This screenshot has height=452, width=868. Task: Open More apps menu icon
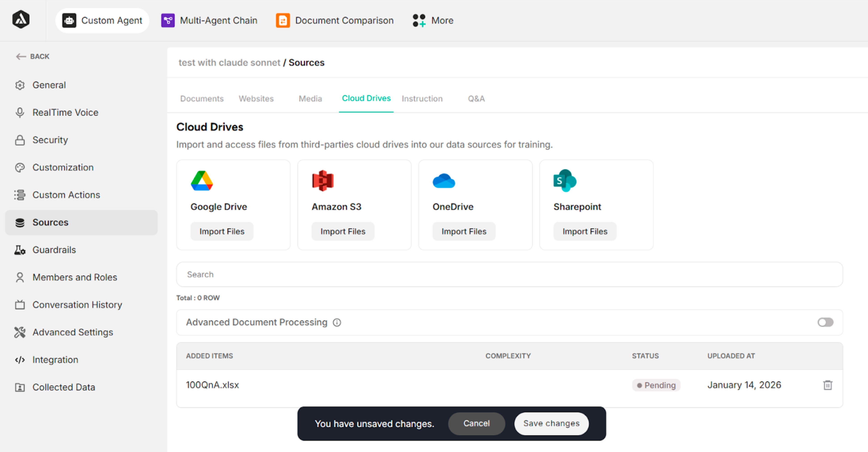tap(419, 20)
